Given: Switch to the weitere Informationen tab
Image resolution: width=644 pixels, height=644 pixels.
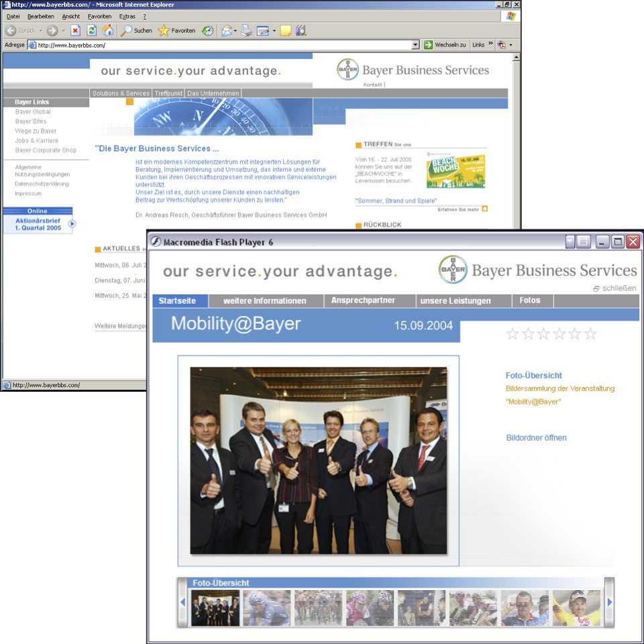Looking at the screenshot, I should pos(266,301).
